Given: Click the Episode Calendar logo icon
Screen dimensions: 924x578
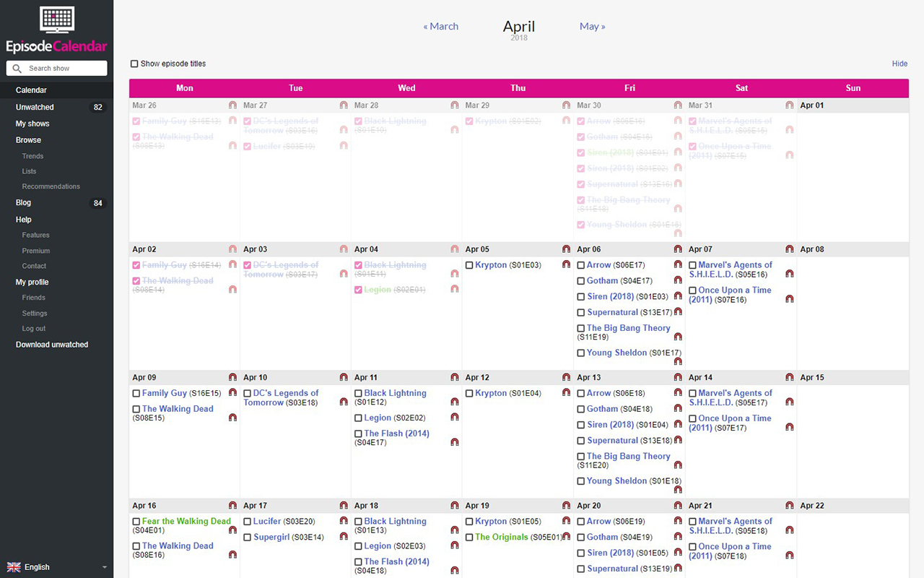Looking at the screenshot, I should [56, 20].
